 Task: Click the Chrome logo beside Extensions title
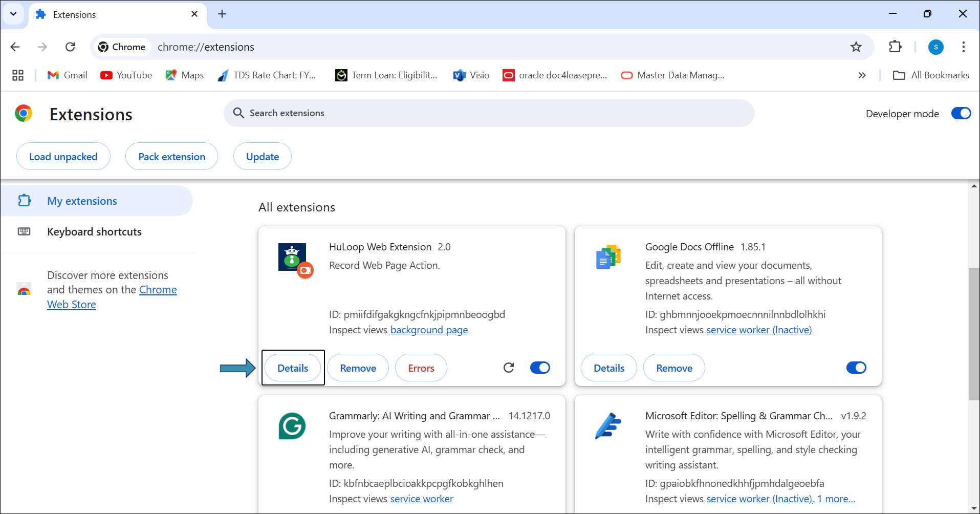24,113
